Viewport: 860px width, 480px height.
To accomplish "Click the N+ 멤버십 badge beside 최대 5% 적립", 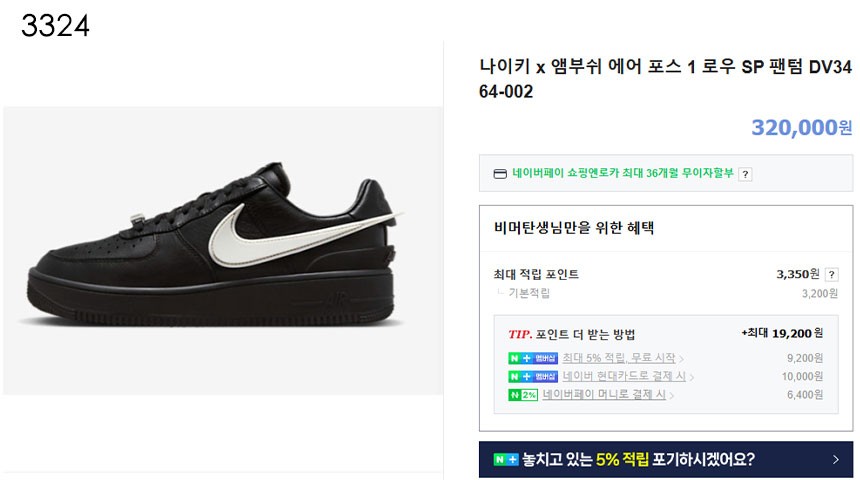I will 532,358.
